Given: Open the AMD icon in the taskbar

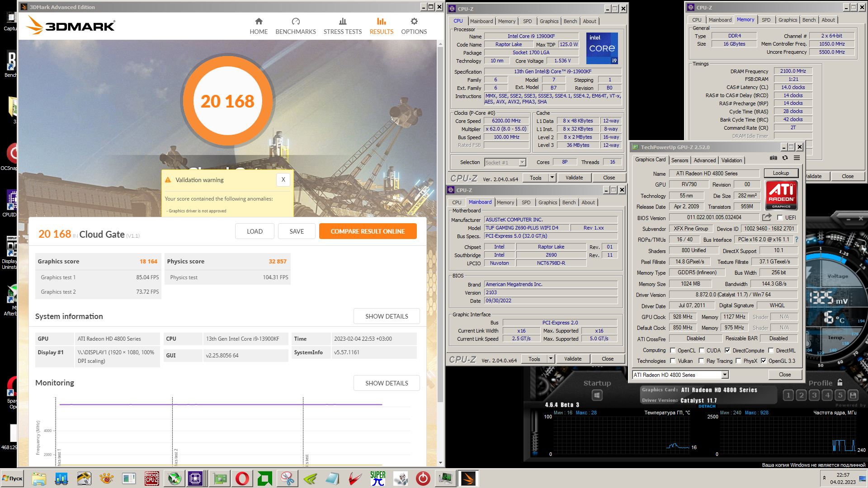Looking at the screenshot, I should (265, 479).
